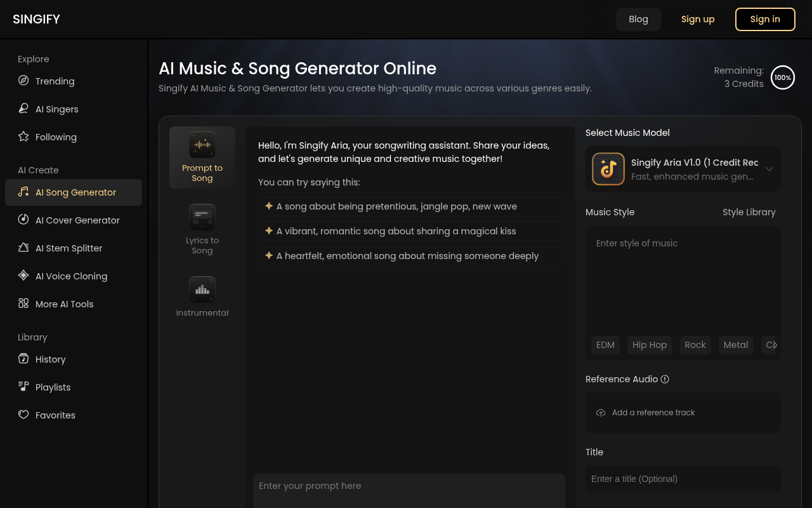Screen dimensions: 812x508
Task: Open the AI Cover Generator
Action: [77, 220]
